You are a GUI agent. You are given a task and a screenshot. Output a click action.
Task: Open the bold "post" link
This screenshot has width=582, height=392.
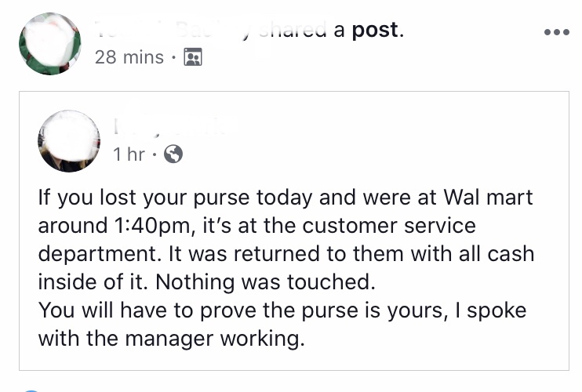coord(376,31)
